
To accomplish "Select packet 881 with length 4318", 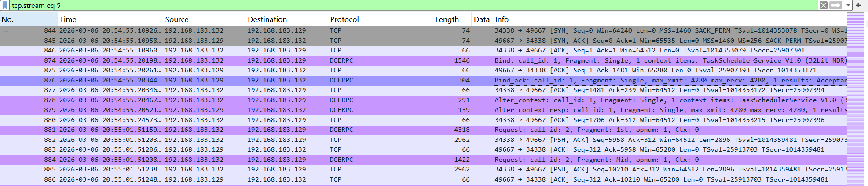I will click(x=423, y=130).
